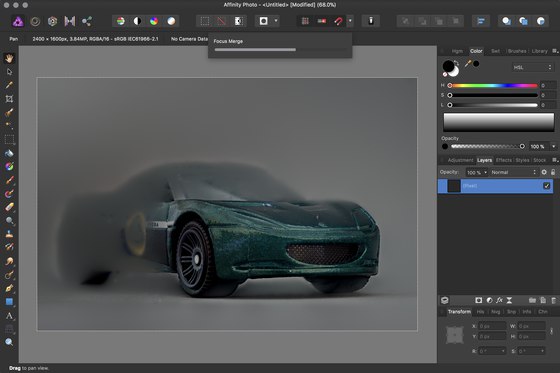Select the Crop tool
Screen dimensions: 560x373
pos(9,99)
